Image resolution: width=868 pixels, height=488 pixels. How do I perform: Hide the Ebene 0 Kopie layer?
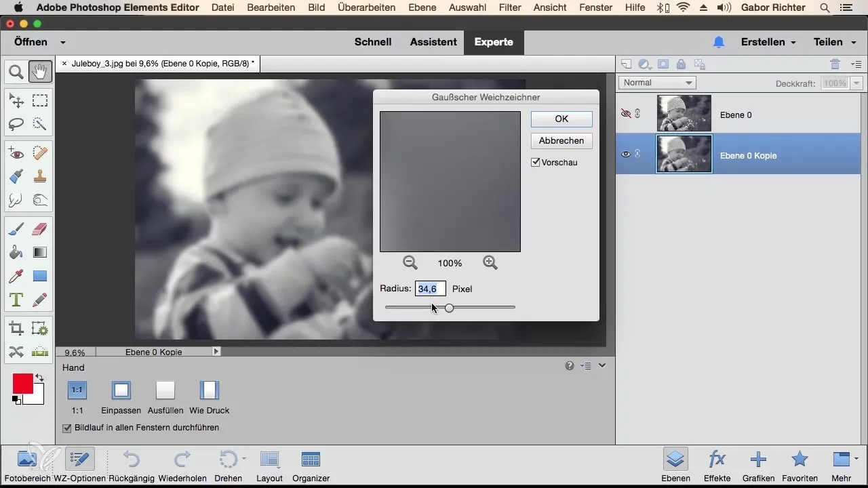click(626, 155)
